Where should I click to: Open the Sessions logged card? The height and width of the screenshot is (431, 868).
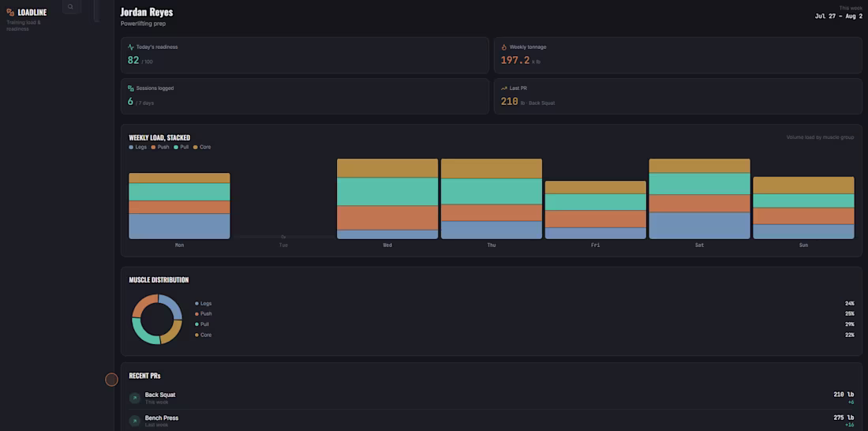pyautogui.click(x=305, y=96)
